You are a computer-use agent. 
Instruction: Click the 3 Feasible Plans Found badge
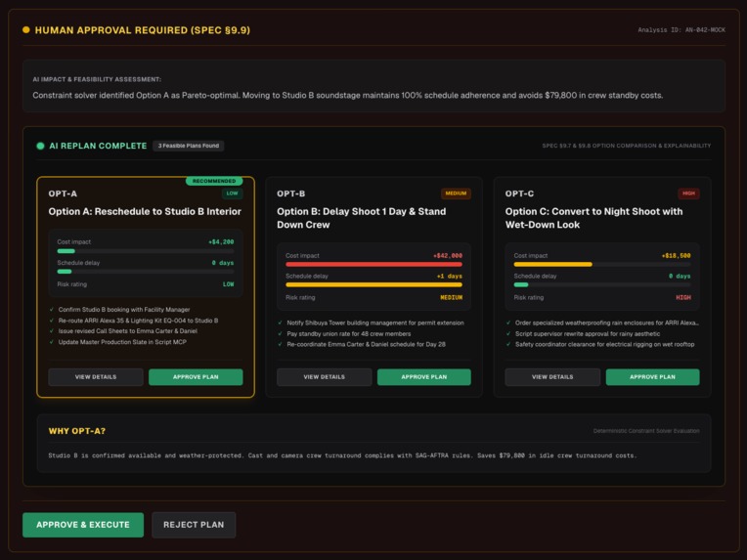[189, 146]
